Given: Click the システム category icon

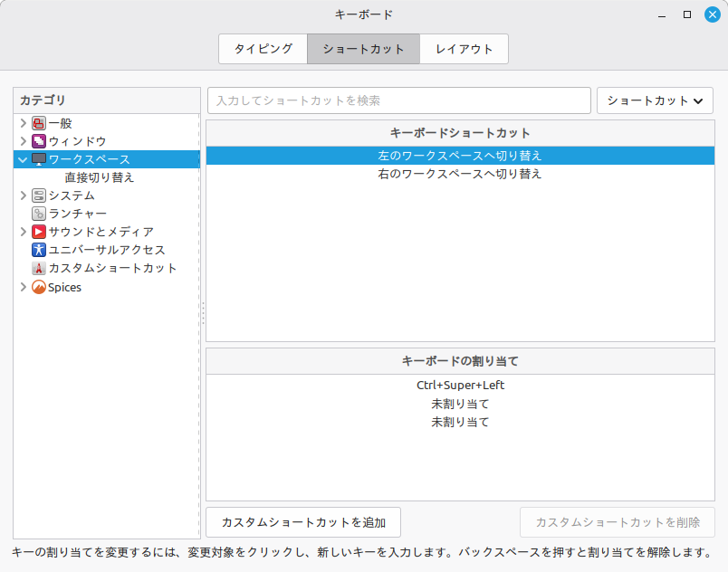Looking at the screenshot, I should tap(39, 195).
